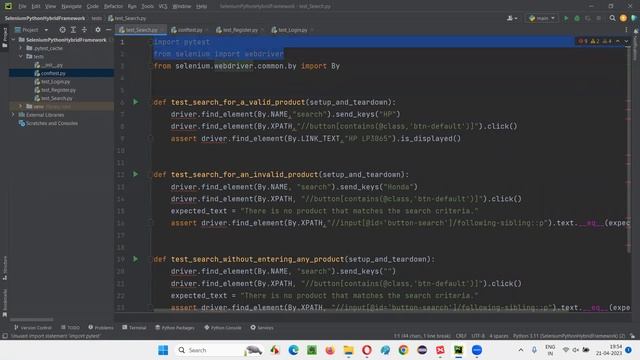640x360 pixels.
Task: Open the user account icon dropdown
Action: point(512,18)
